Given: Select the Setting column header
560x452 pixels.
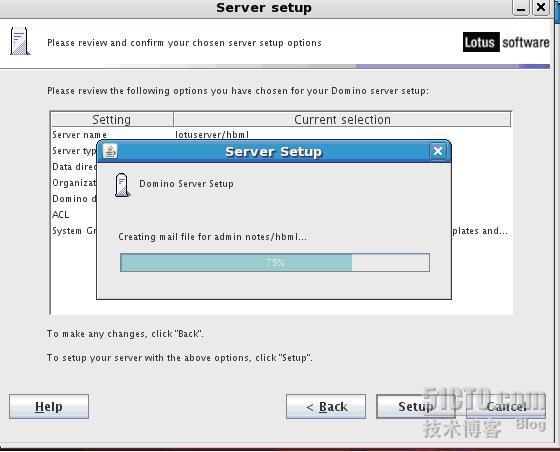Looking at the screenshot, I should (x=112, y=119).
